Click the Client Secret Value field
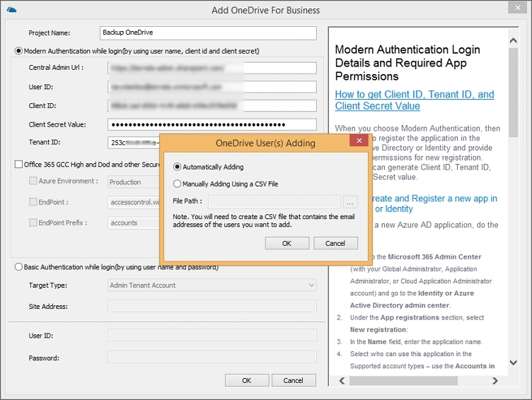532x400 pixels. coord(212,124)
